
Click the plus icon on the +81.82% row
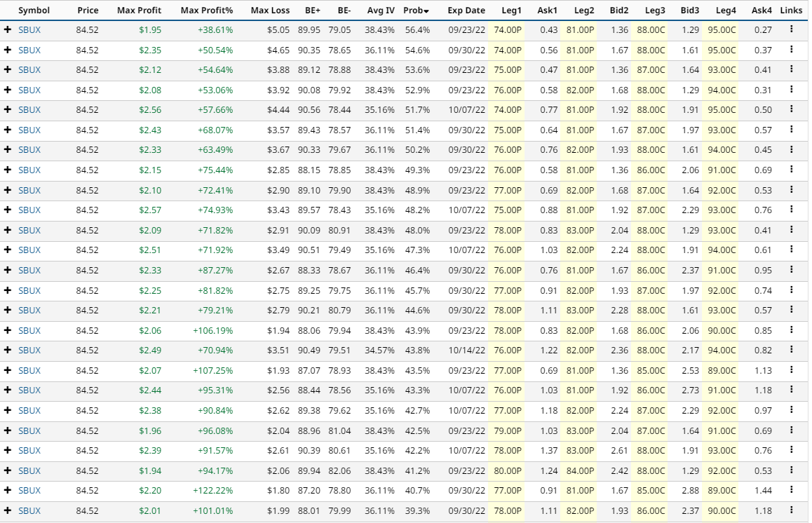point(7,290)
